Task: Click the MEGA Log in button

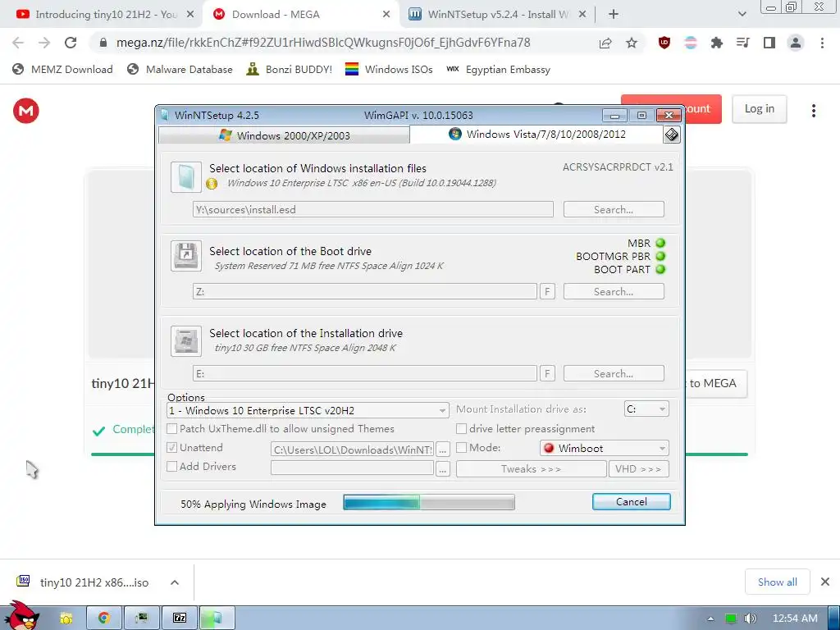Action: tap(759, 109)
